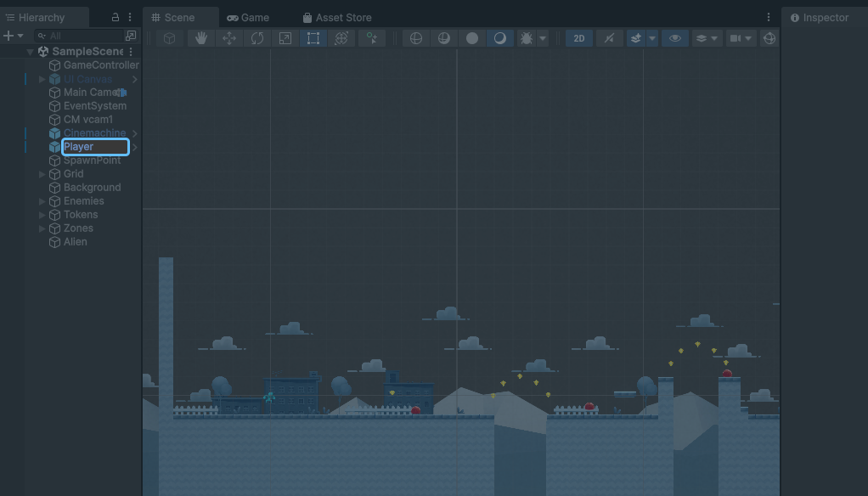The height and width of the screenshot is (496, 868).
Task: Open the scene camera settings icon
Action: tap(737, 37)
